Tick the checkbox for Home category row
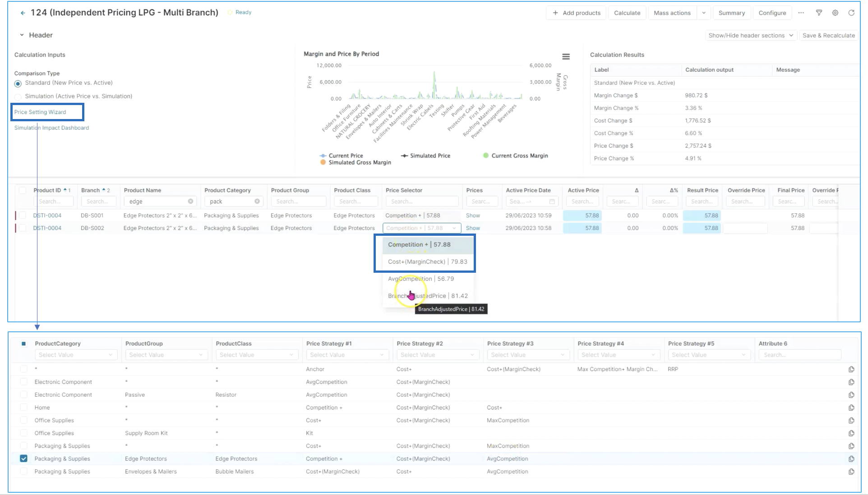 pos(24,408)
